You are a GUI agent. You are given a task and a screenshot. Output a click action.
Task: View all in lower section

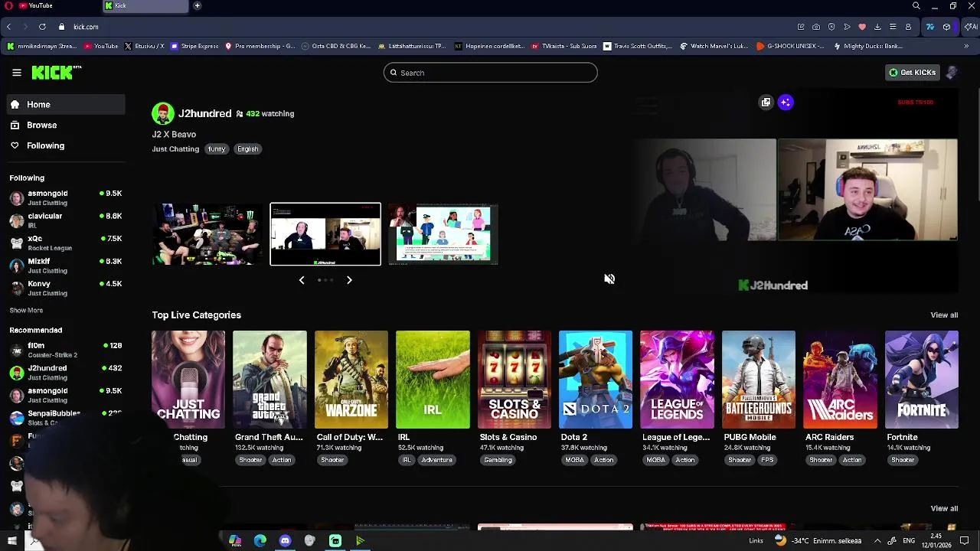pyautogui.click(x=944, y=509)
